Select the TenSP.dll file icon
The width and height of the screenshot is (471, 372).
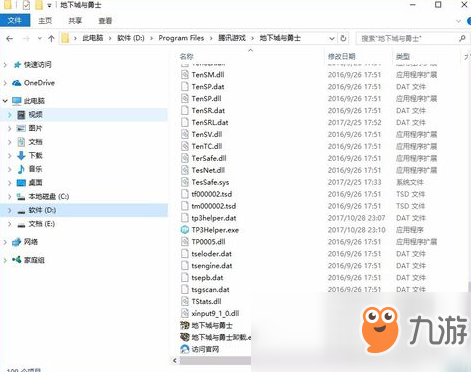coord(185,99)
